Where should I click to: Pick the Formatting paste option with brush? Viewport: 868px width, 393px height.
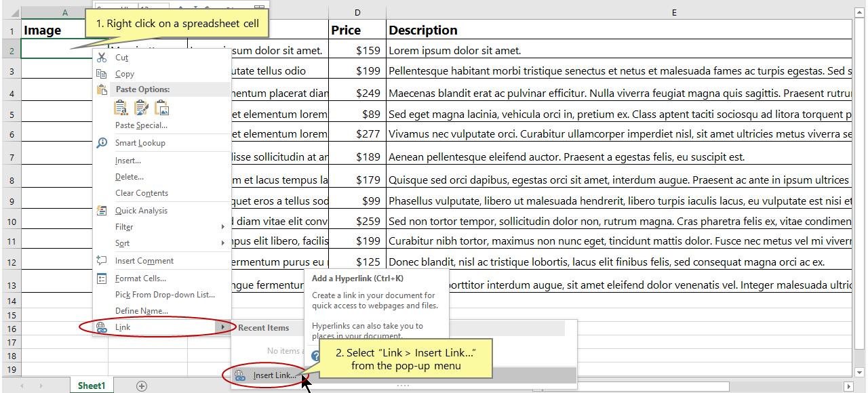[141, 107]
